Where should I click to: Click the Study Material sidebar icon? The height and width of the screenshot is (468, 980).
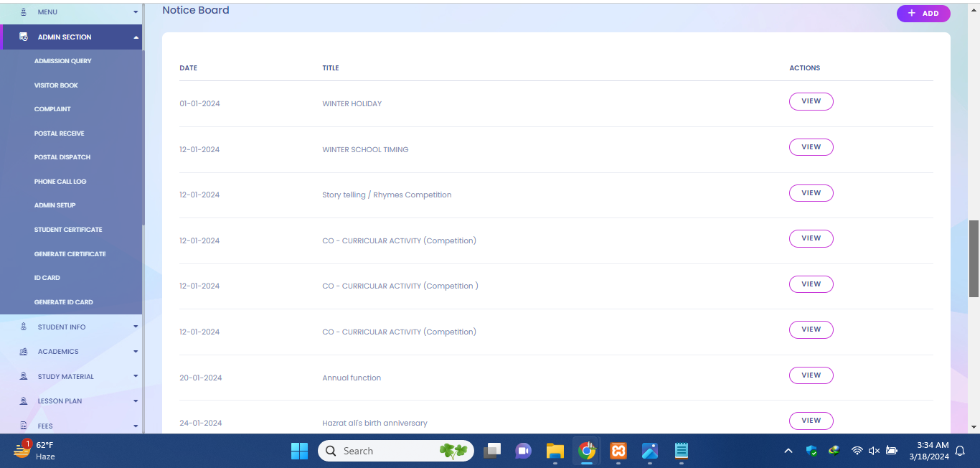pos(24,377)
